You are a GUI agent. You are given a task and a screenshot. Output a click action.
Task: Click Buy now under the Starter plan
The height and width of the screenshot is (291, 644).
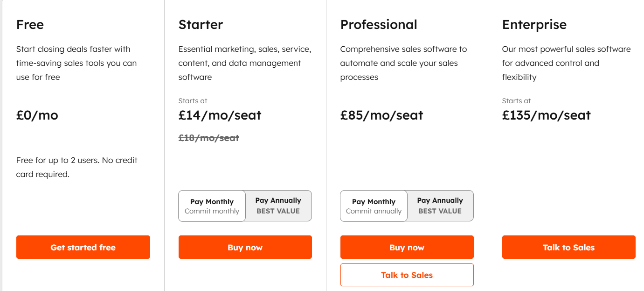click(245, 247)
